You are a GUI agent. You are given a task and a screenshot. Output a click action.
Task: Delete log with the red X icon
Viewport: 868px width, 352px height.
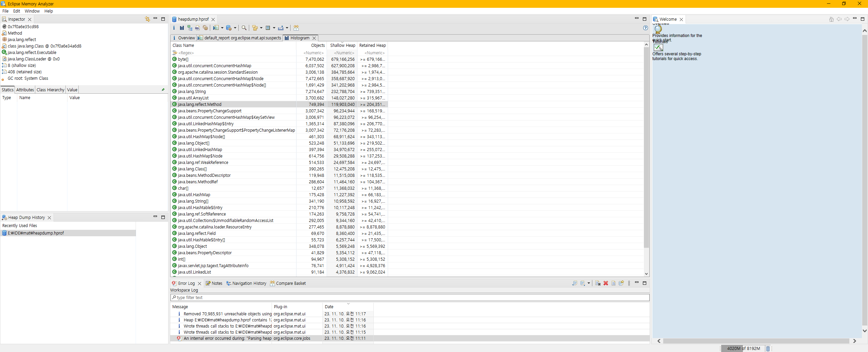[x=606, y=283]
